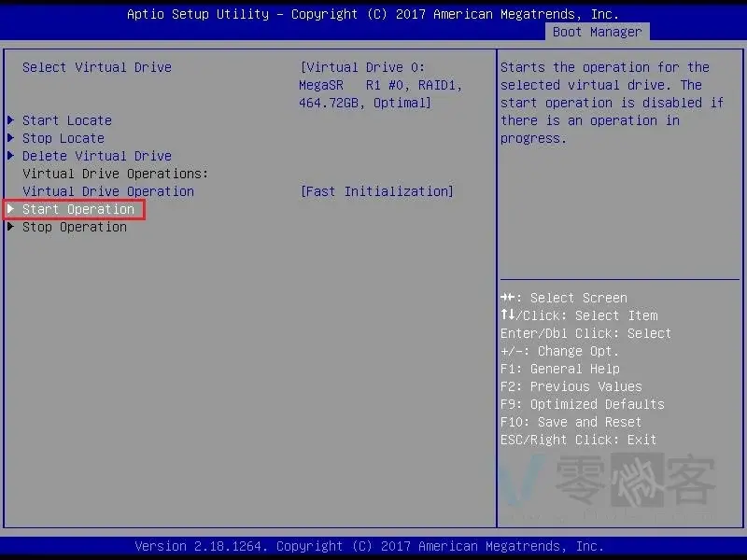
Task: Change the Fast Initialization option value
Action: click(377, 191)
